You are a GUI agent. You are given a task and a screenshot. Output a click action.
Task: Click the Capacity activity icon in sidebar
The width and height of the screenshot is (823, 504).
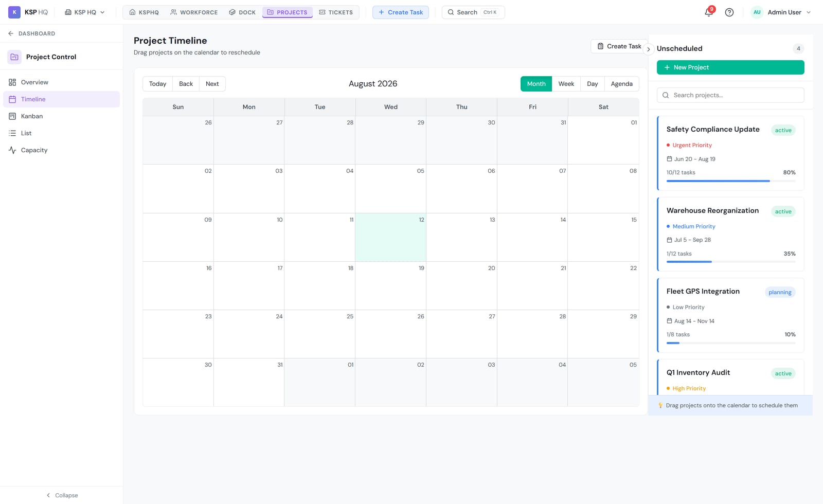(12, 150)
